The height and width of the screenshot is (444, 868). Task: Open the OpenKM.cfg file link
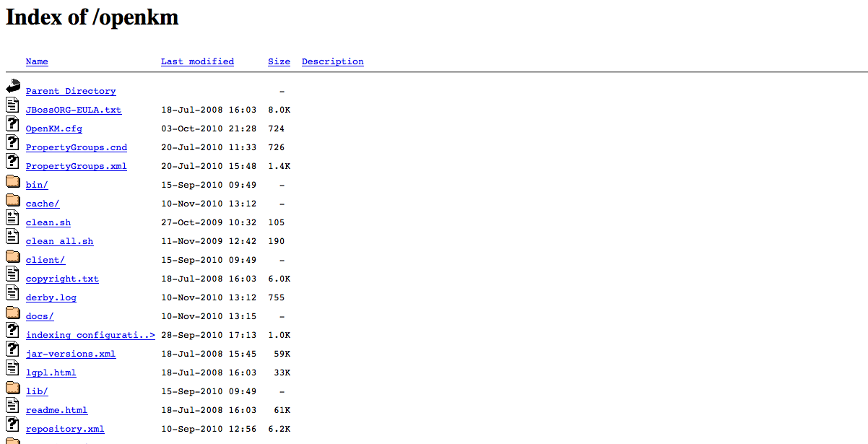[54, 129]
